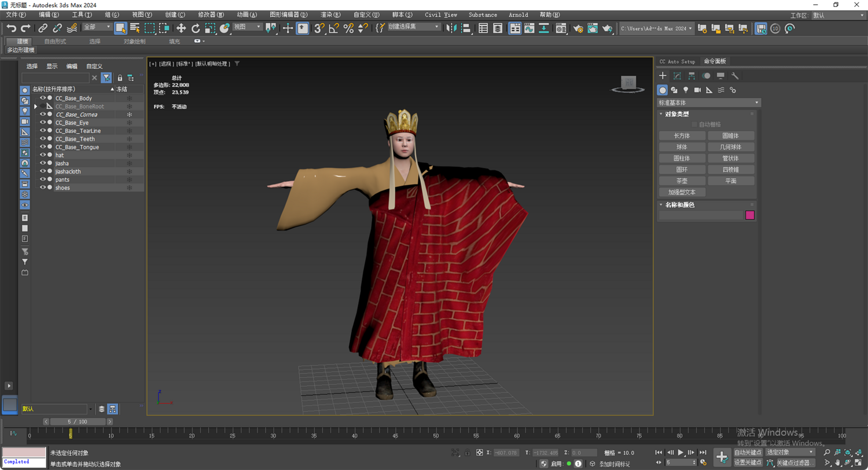Toggle the 自动关键点 auto key mode
The height and width of the screenshot is (470, 868).
749,452
